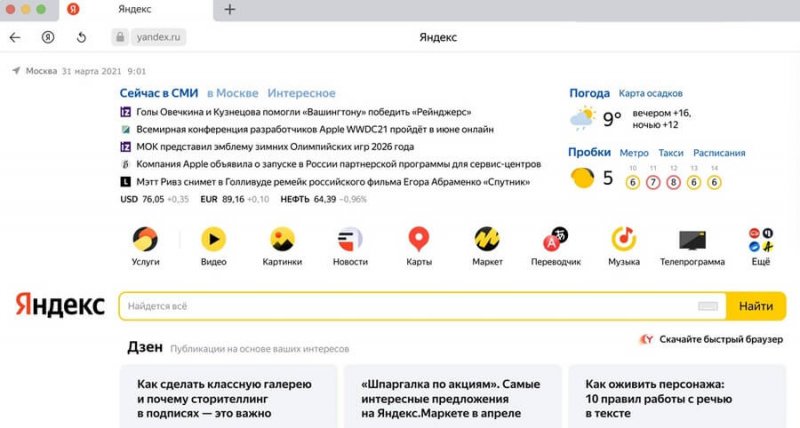
Task: Switch to the Интересное news tab
Action: 301,93
